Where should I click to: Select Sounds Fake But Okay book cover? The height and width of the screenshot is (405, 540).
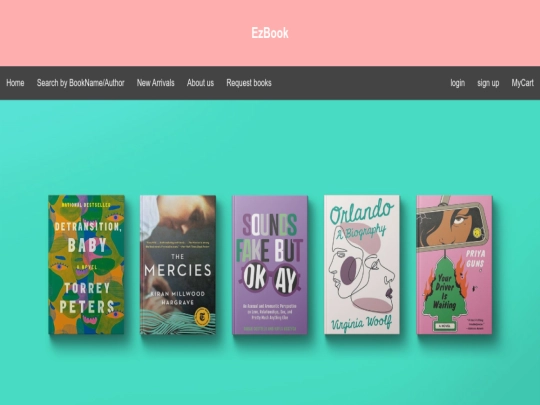coord(270,264)
